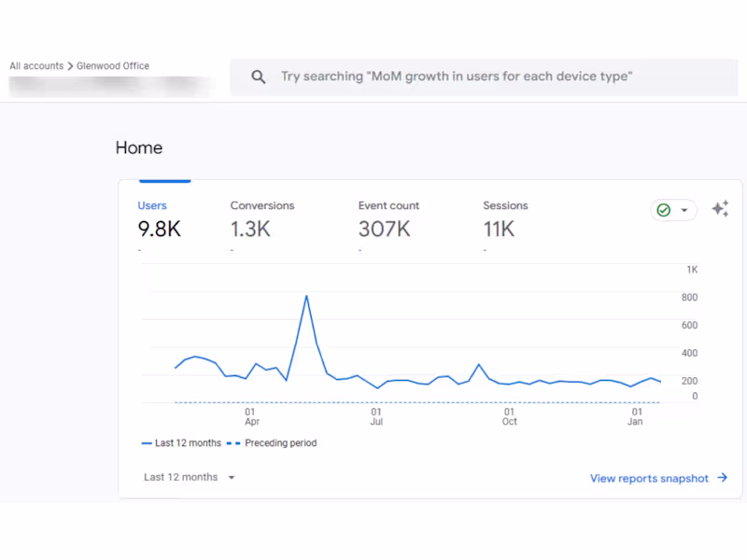Switch to the Conversions metric tab
Image resolution: width=747 pixels, height=560 pixels.
point(261,220)
